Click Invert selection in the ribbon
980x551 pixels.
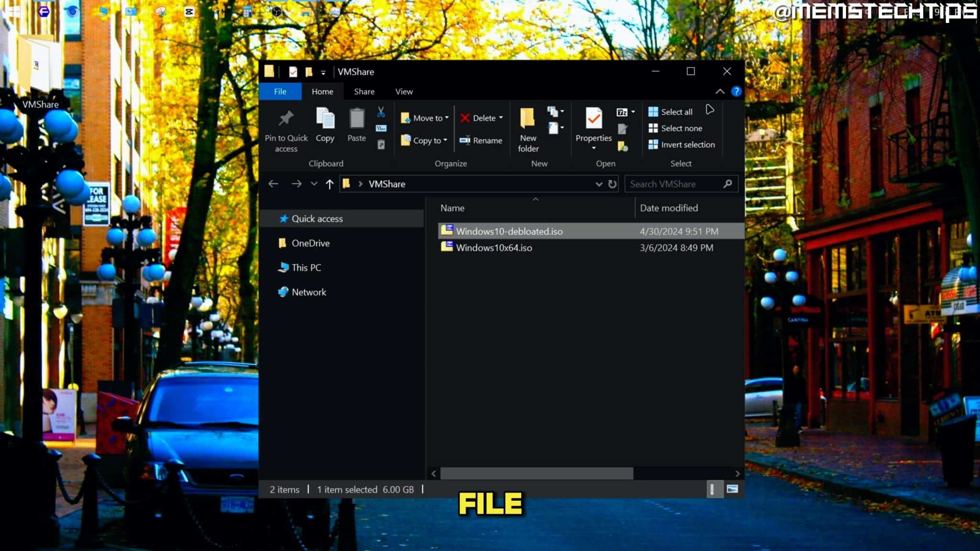click(681, 144)
